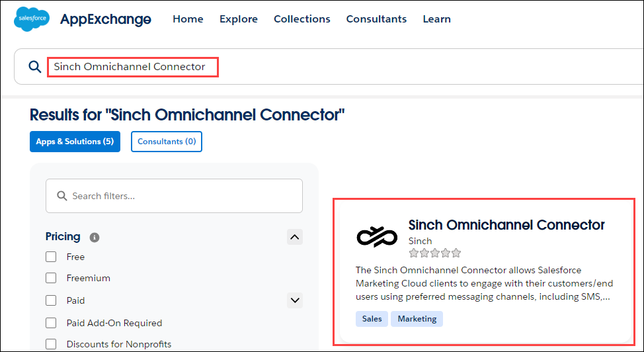Select the Apps & Solutions (5) tab

coord(75,142)
